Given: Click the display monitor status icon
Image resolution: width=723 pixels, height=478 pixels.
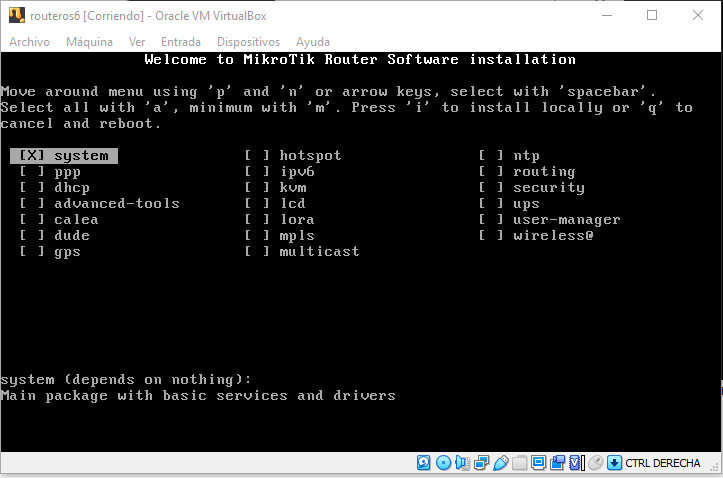Looking at the screenshot, I should (x=538, y=463).
